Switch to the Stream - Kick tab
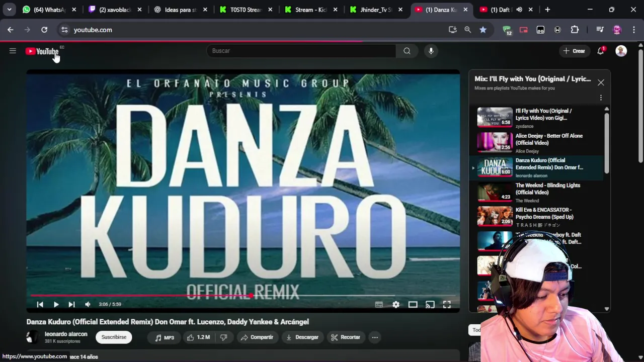 311,10
